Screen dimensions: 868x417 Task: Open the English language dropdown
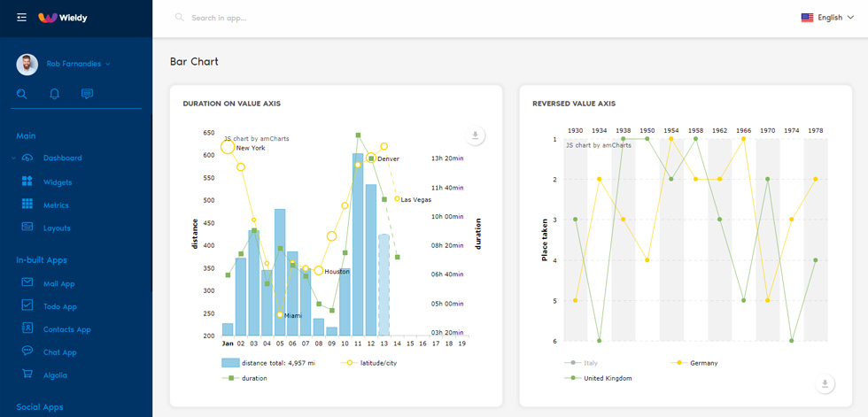click(829, 18)
